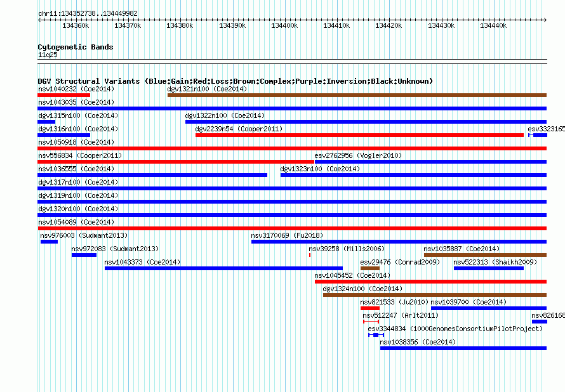The width and height of the screenshot is (565, 392).
Task: Click the dgv1322n100 (Coe2014) variant label
Action: (225, 115)
